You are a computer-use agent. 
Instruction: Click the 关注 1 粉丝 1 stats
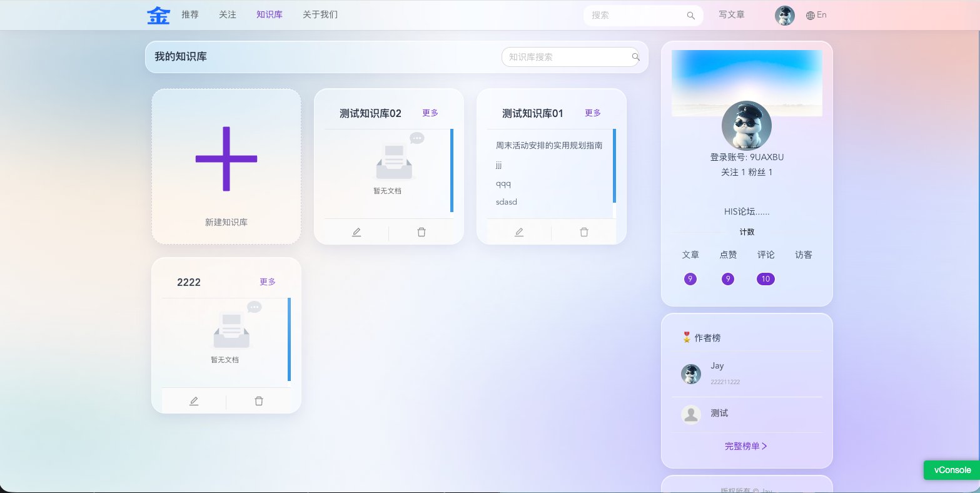tap(747, 172)
